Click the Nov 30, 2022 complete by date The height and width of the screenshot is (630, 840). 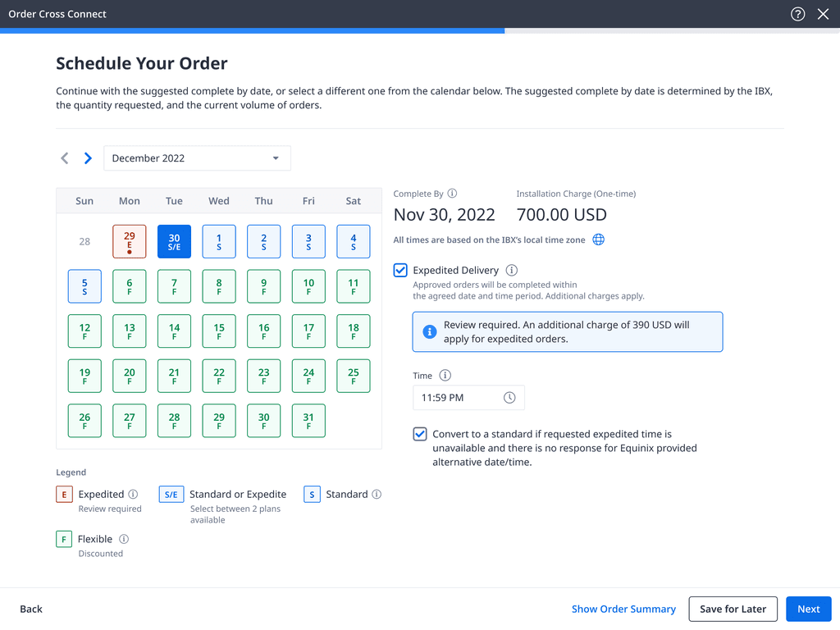(x=444, y=215)
